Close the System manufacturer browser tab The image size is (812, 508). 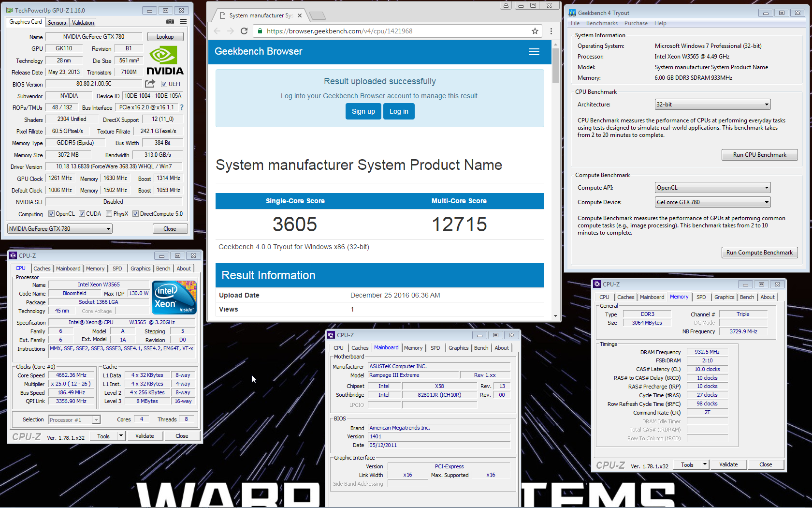click(x=300, y=15)
